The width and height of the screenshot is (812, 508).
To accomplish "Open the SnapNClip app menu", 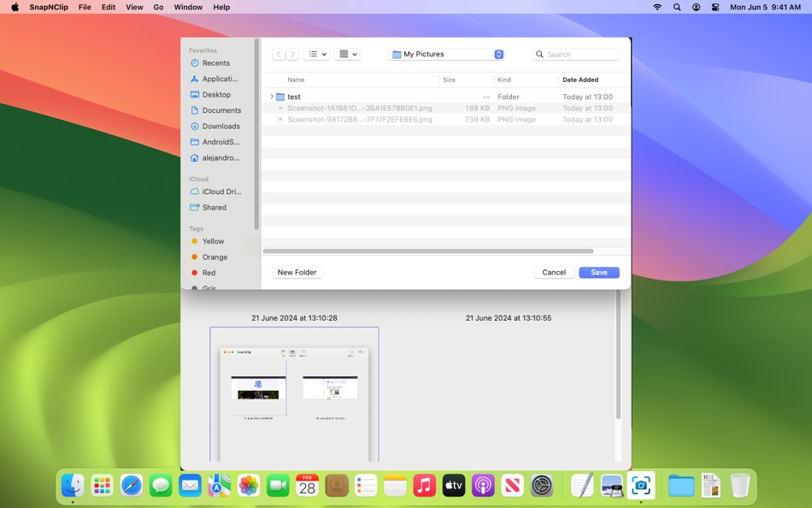I will coord(49,7).
